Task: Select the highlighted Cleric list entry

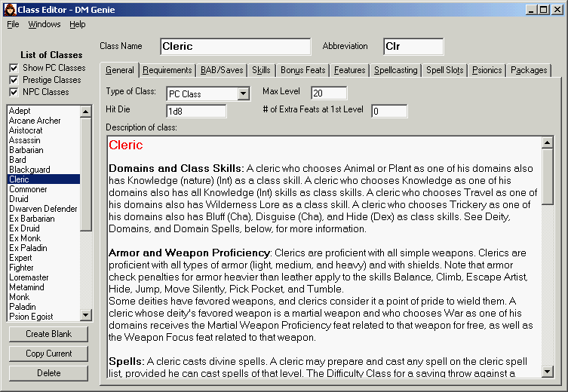Action: pos(44,179)
